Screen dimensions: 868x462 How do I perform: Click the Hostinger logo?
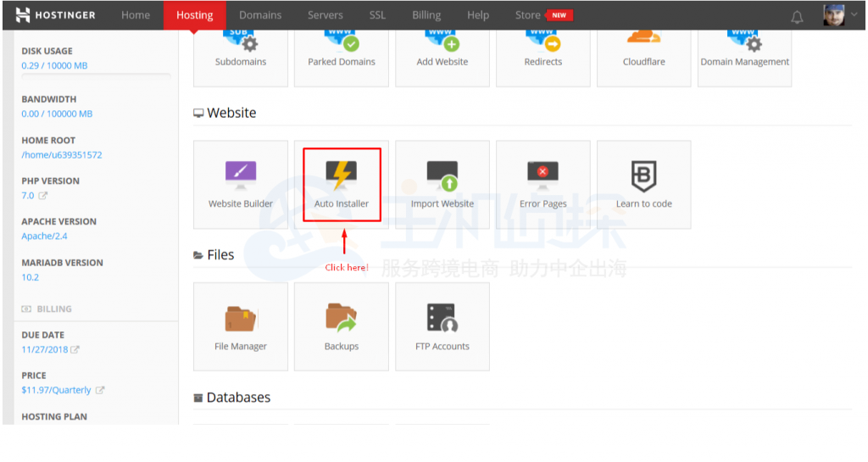pyautogui.click(x=55, y=15)
